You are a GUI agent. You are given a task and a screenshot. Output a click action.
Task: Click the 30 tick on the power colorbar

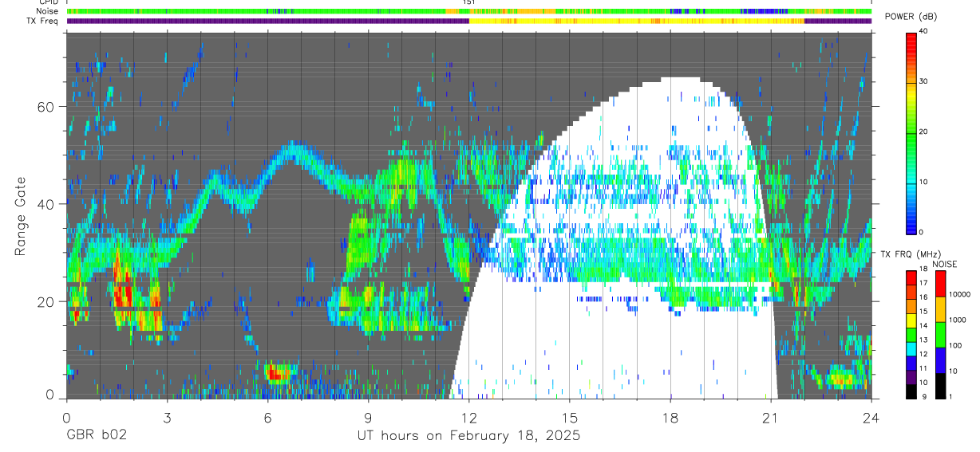923,81
